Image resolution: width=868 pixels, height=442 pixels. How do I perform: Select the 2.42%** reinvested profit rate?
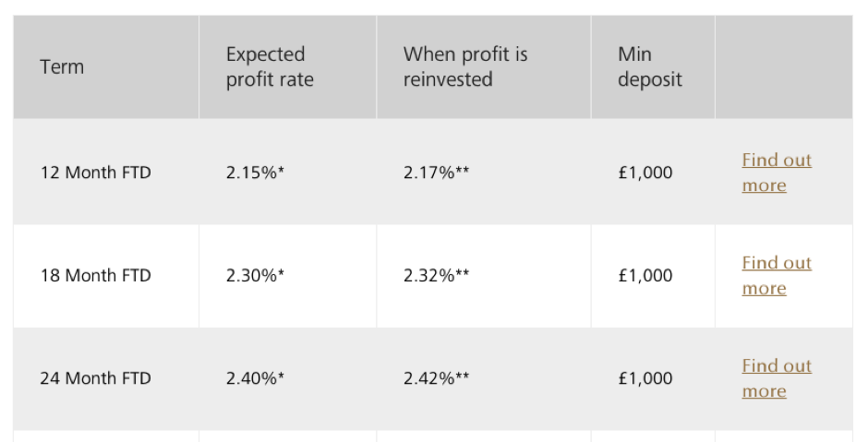click(436, 378)
